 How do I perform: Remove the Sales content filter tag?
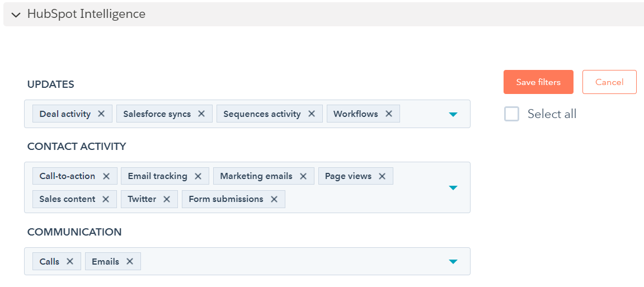coord(106,199)
